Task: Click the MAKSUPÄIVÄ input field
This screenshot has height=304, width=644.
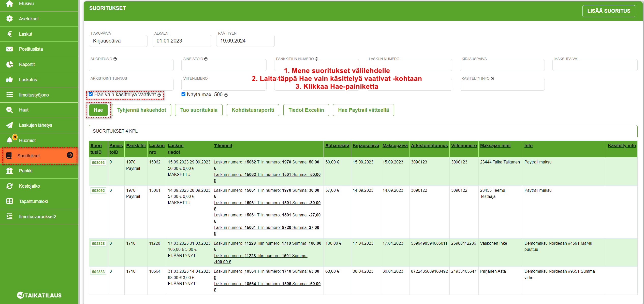Action: click(x=595, y=65)
